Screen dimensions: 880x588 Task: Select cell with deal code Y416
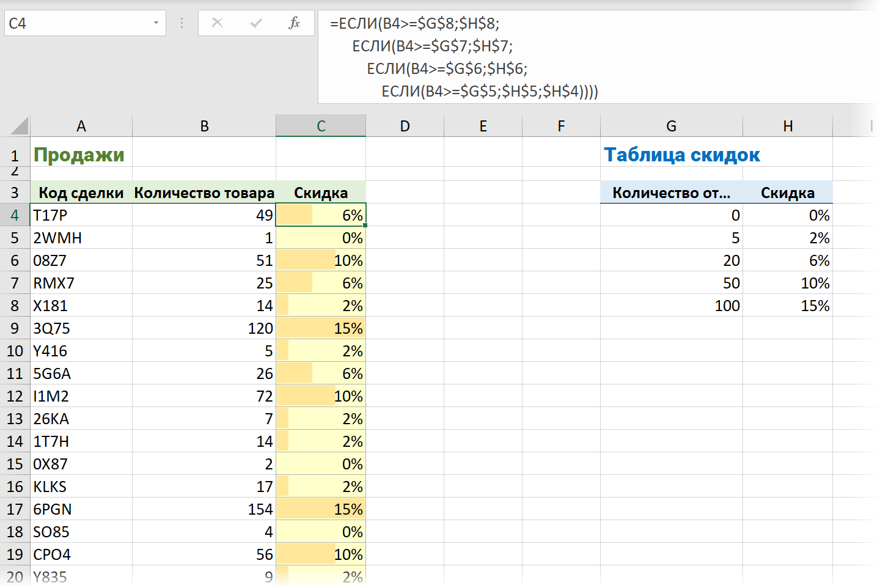tap(81, 351)
